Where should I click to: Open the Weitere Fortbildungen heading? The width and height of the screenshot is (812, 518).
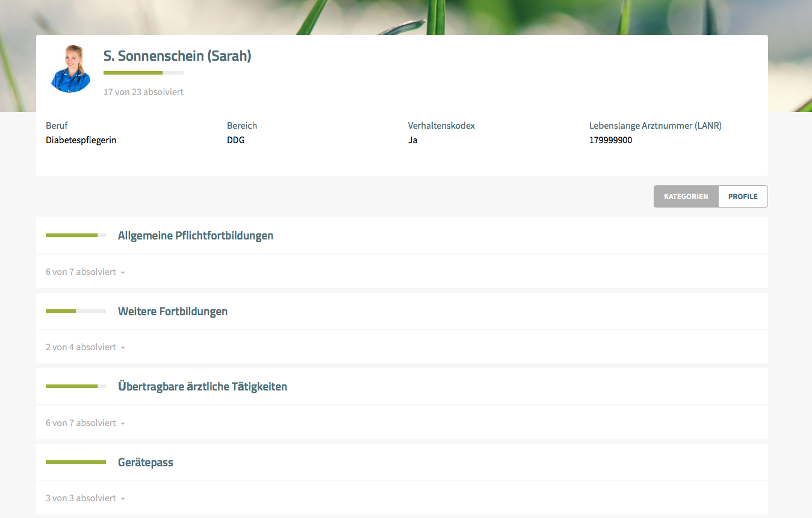(x=173, y=312)
